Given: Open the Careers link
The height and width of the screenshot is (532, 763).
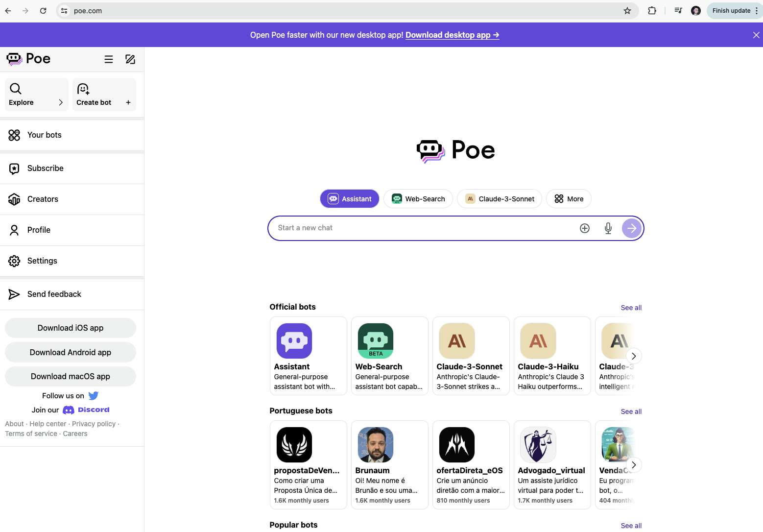Looking at the screenshot, I should [75, 434].
